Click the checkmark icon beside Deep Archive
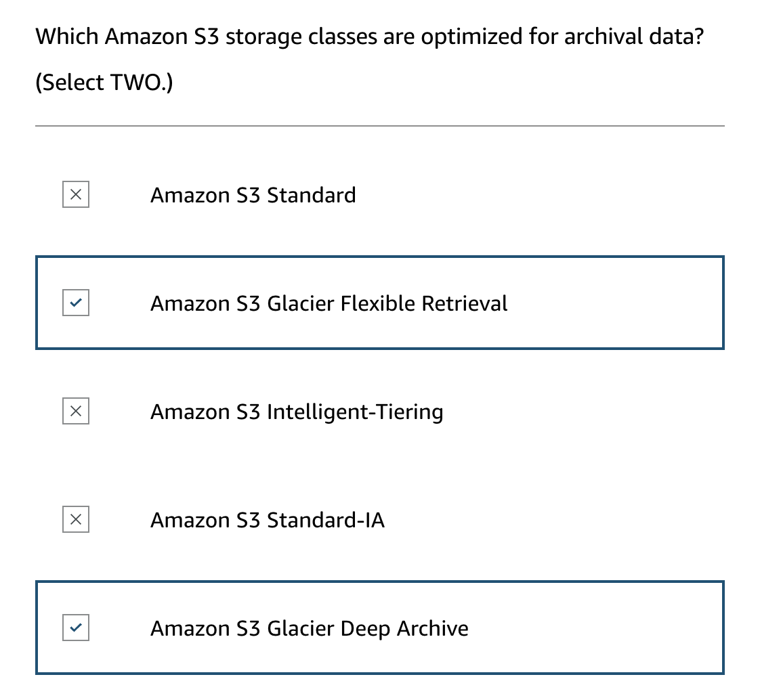Image resolution: width=760 pixels, height=700 pixels. (76, 628)
